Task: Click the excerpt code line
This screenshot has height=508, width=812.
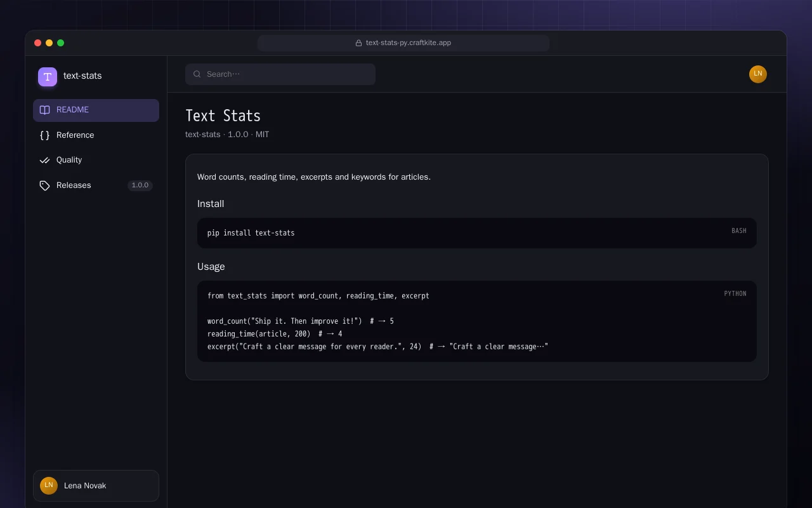Action: (377, 347)
